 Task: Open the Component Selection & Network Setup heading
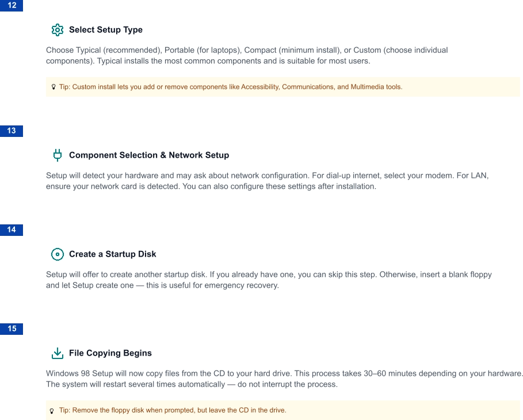pos(149,155)
